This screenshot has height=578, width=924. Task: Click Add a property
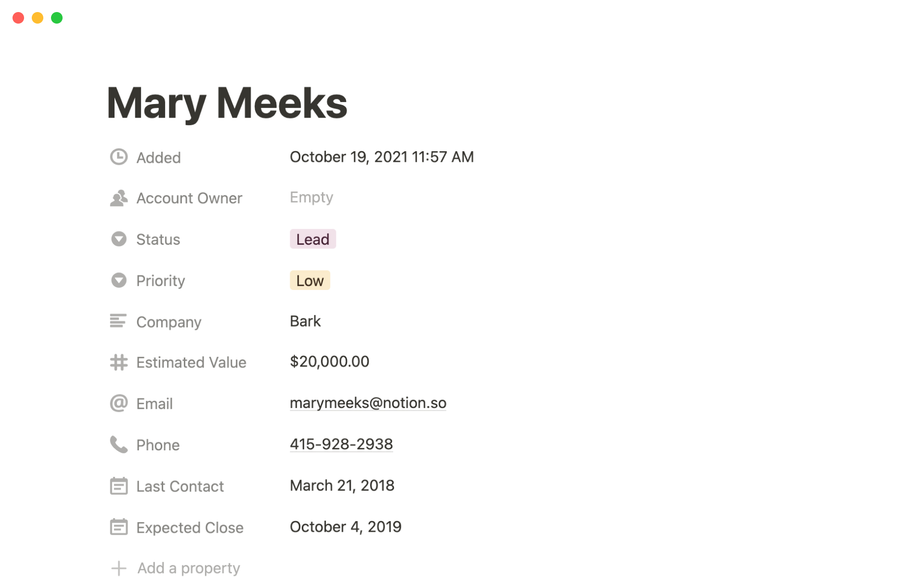point(188,568)
